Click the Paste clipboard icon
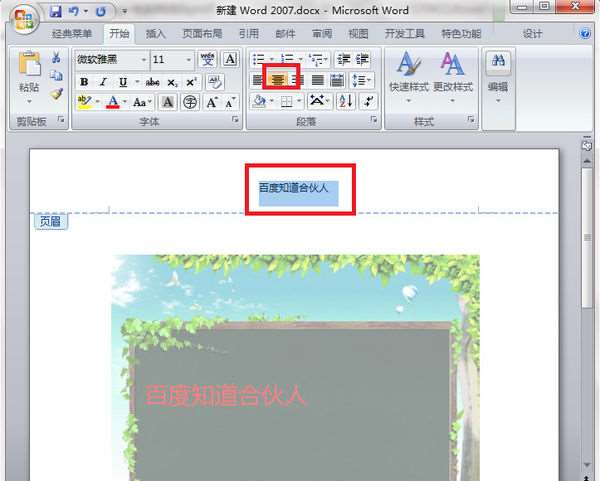The width and height of the screenshot is (600, 481). coord(29,64)
